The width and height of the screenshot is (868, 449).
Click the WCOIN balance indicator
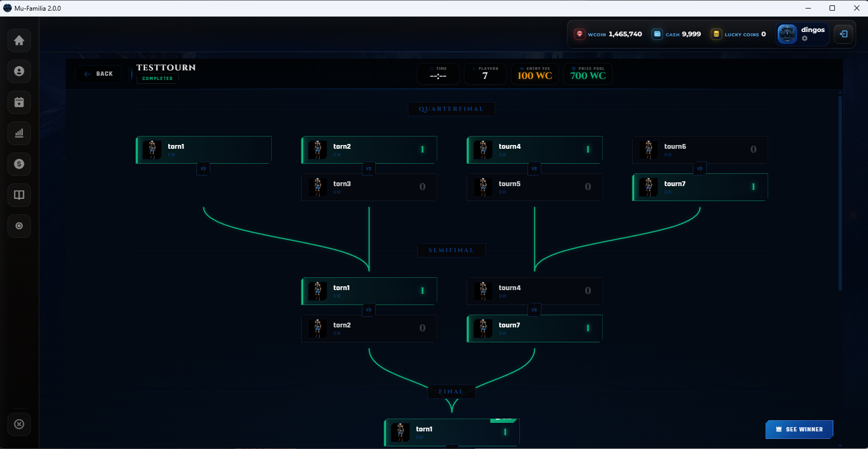[x=608, y=34]
